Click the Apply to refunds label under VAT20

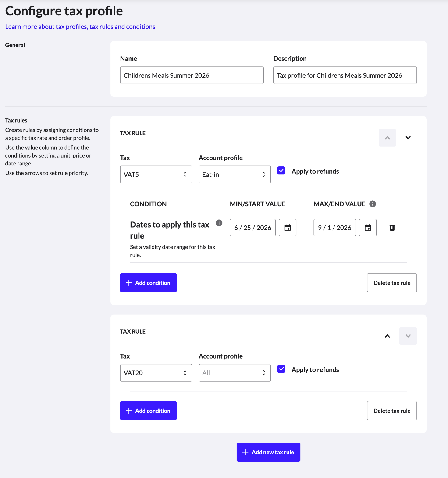(x=315, y=369)
